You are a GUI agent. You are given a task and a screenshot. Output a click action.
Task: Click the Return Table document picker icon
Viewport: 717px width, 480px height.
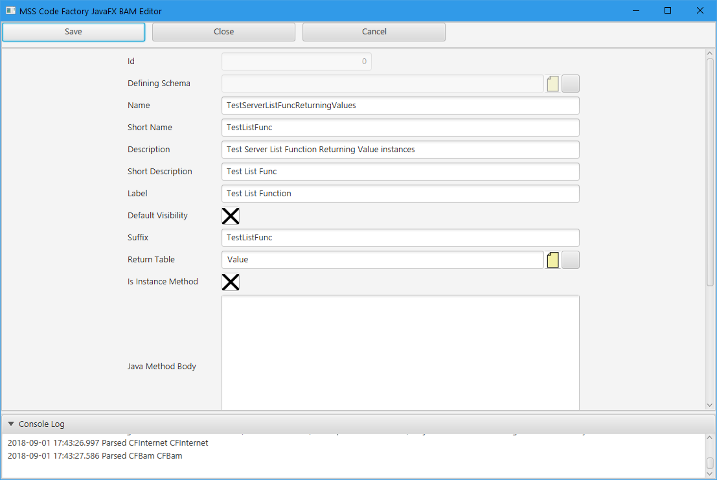(x=552, y=260)
